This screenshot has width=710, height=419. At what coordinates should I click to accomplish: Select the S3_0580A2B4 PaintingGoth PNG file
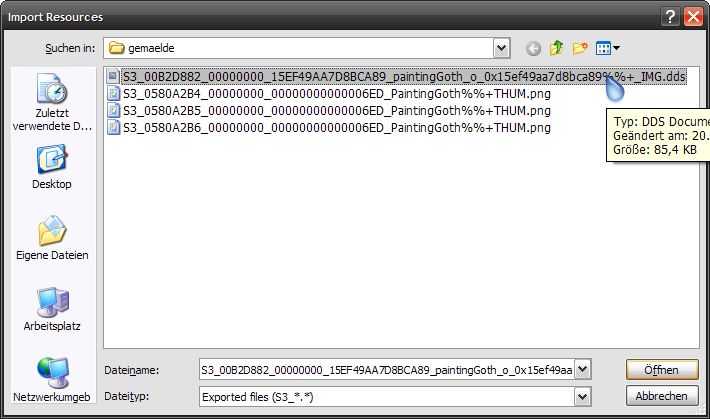click(335, 94)
